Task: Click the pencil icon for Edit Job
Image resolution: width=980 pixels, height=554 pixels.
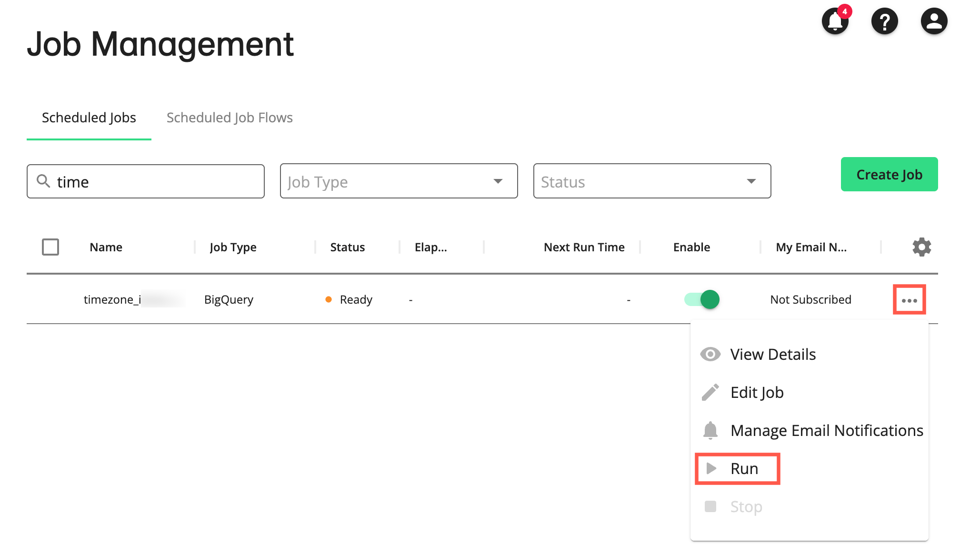Action: [710, 393]
